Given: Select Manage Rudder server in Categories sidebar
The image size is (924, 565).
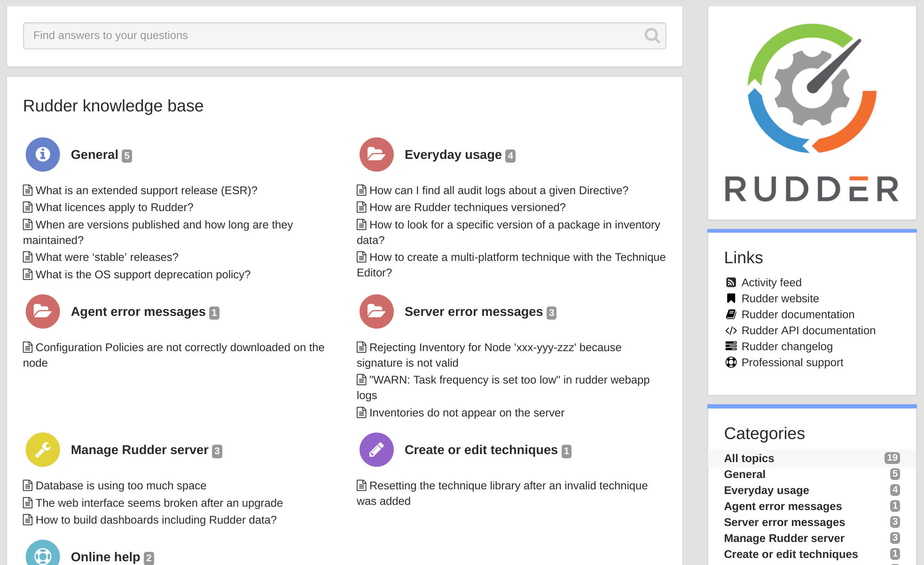Looking at the screenshot, I should click(784, 538).
